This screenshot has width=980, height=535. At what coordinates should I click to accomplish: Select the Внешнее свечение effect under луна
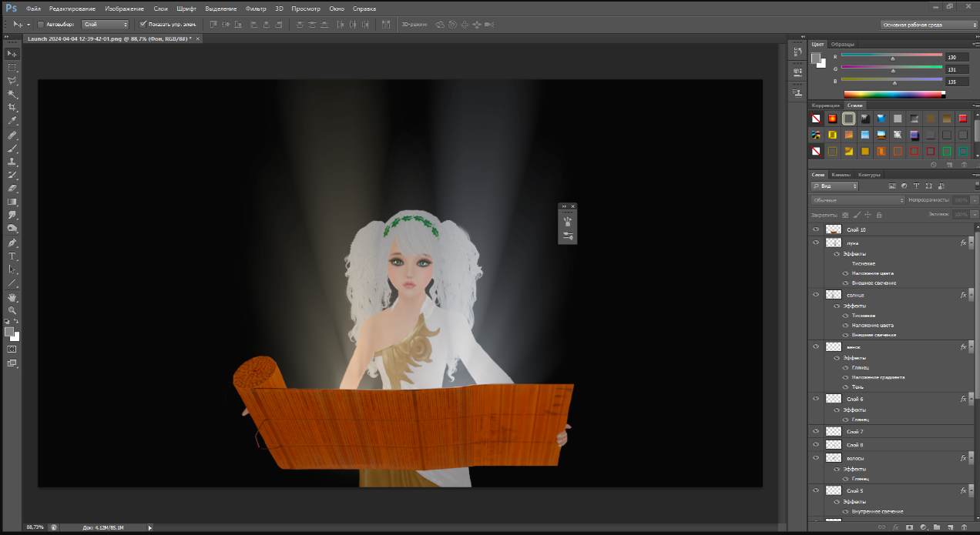coord(874,283)
